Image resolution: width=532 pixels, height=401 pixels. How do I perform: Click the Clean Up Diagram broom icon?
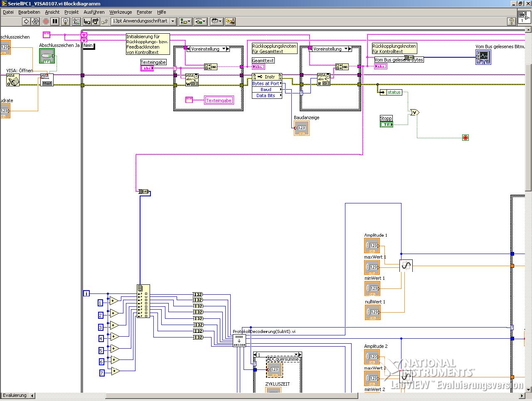coord(230,21)
